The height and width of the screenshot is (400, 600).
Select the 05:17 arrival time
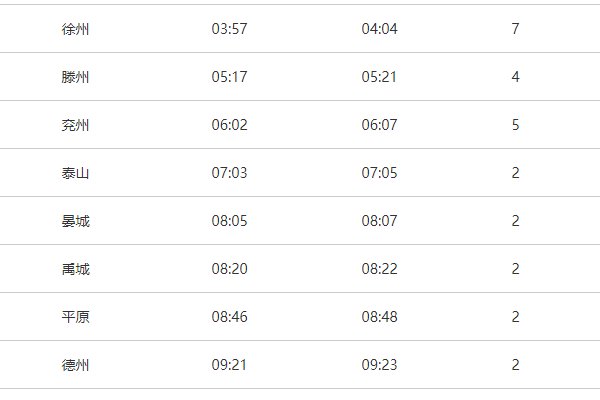(x=229, y=77)
